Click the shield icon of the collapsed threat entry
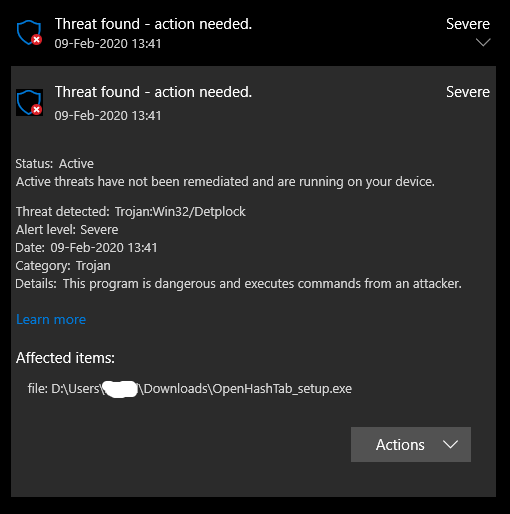Screen dimensions: 510x514 tap(29, 32)
